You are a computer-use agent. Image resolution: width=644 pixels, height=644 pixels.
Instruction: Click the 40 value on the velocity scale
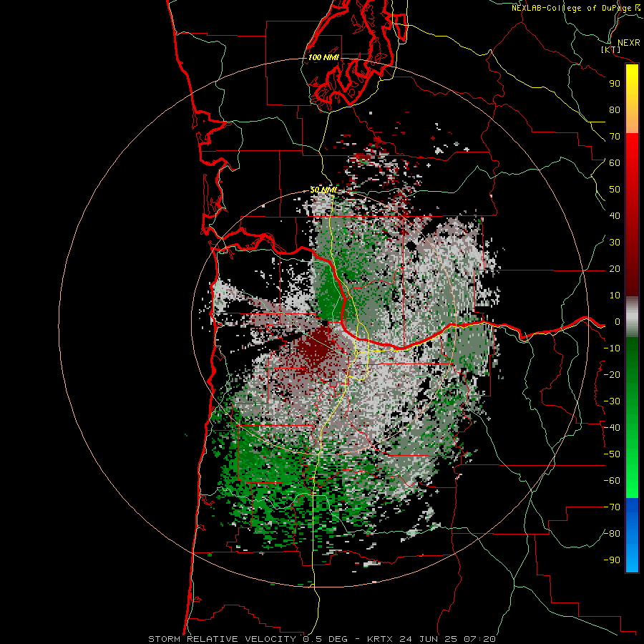point(615,216)
